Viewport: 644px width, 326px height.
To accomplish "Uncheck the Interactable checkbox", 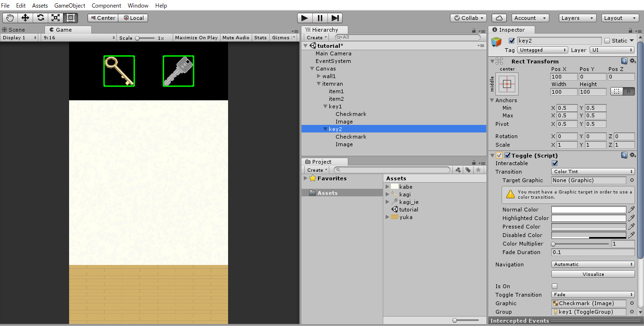I will [x=555, y=163].
